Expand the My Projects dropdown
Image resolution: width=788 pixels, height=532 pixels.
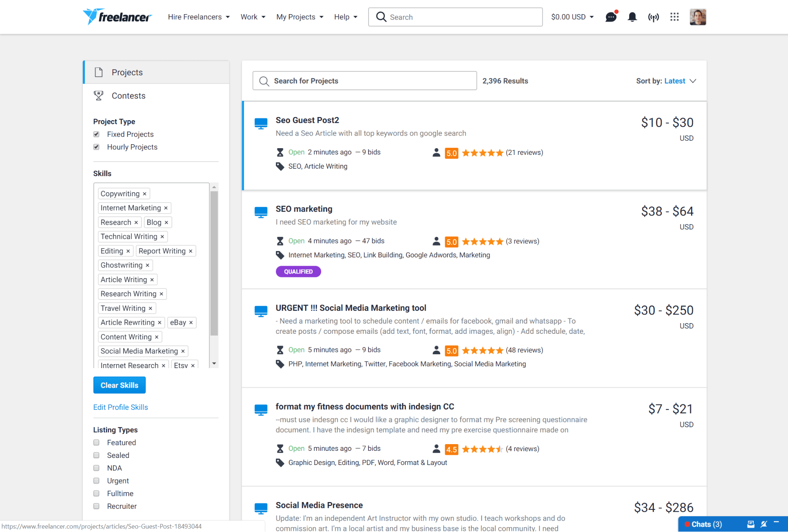tap(300, 17)
